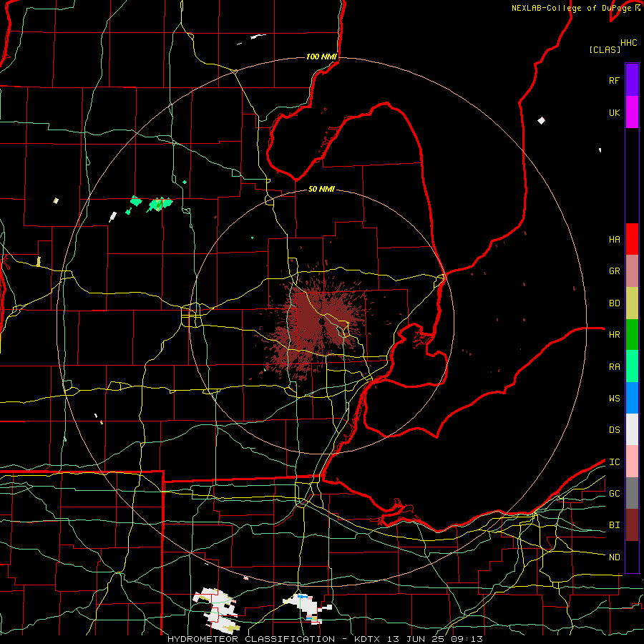Viewport: 644px width, 644px height.
Task: Click the "HA" legend label
Action: click(614, 240)
